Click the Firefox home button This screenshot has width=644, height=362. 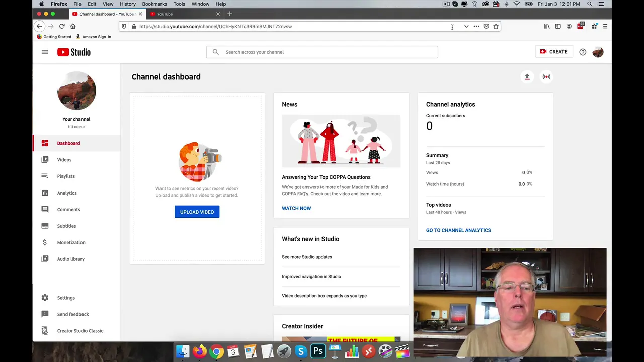(73, 26)
